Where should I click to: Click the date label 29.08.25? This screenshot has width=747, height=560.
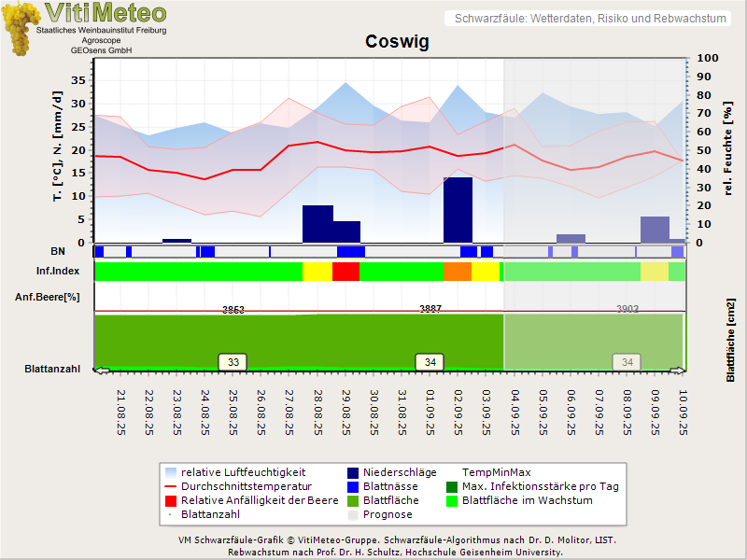346,413
